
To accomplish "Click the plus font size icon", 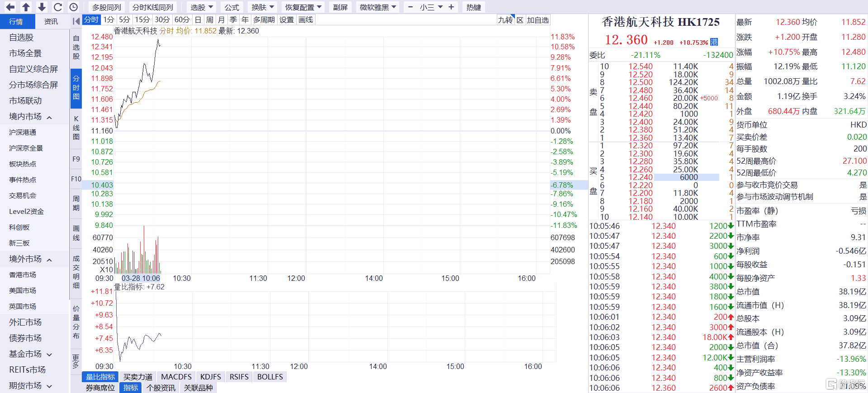I will pos(451,7).
